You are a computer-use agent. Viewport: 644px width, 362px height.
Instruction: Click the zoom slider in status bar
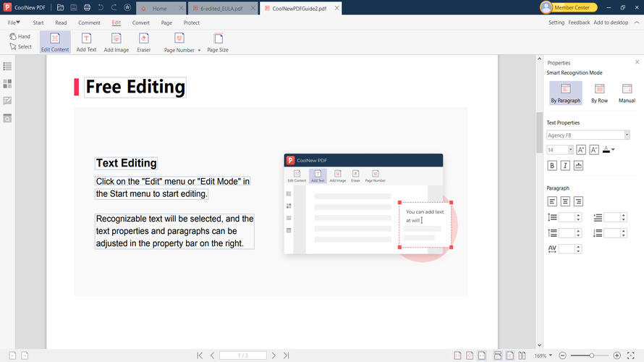(592, 355)
